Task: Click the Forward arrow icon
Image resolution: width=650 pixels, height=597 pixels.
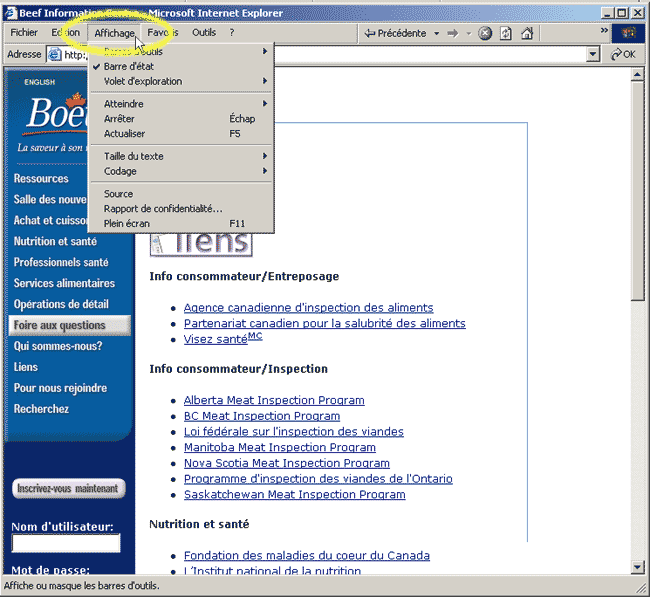Action: pos(453,33)
